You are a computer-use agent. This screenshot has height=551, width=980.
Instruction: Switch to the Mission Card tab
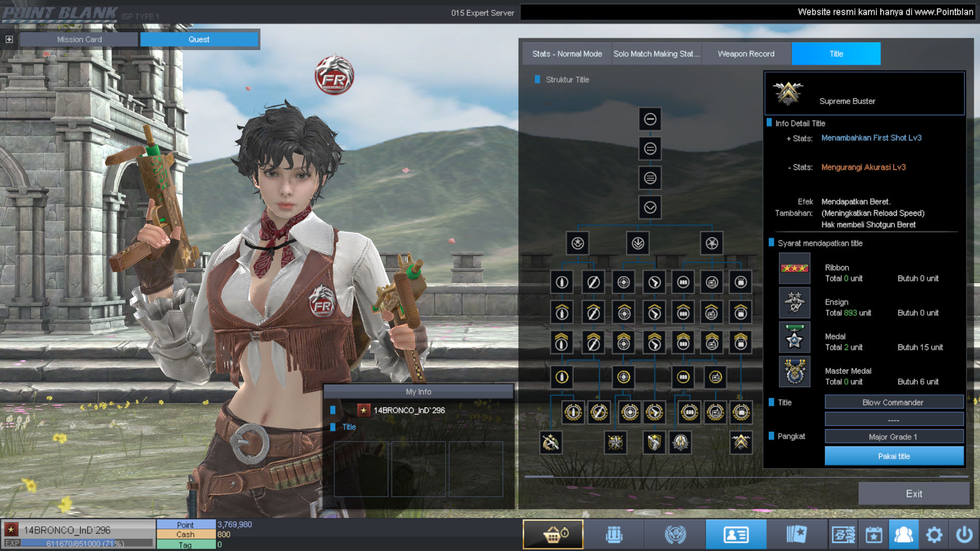click(79, 39)
